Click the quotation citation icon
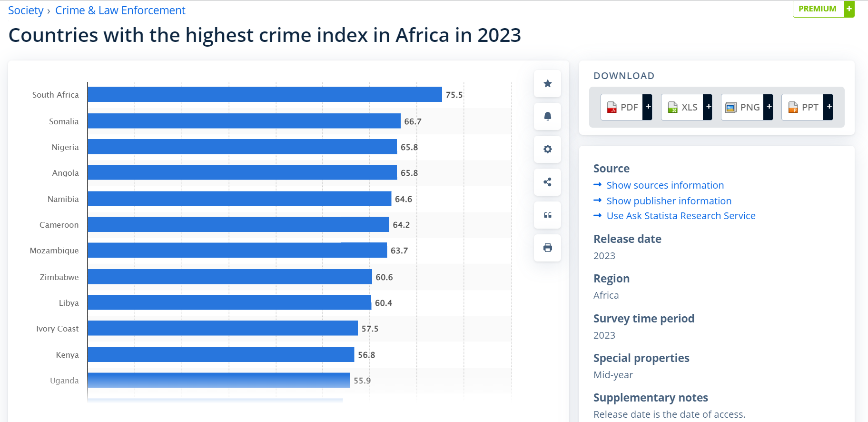Screen dimensions: 868x422 [x=547, y=215]
